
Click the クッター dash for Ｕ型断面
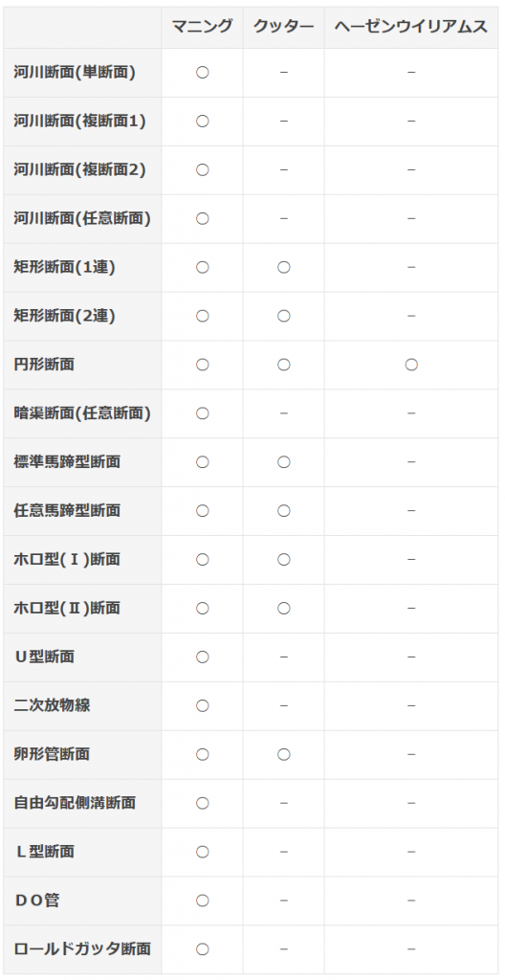(x=284, y=657)
